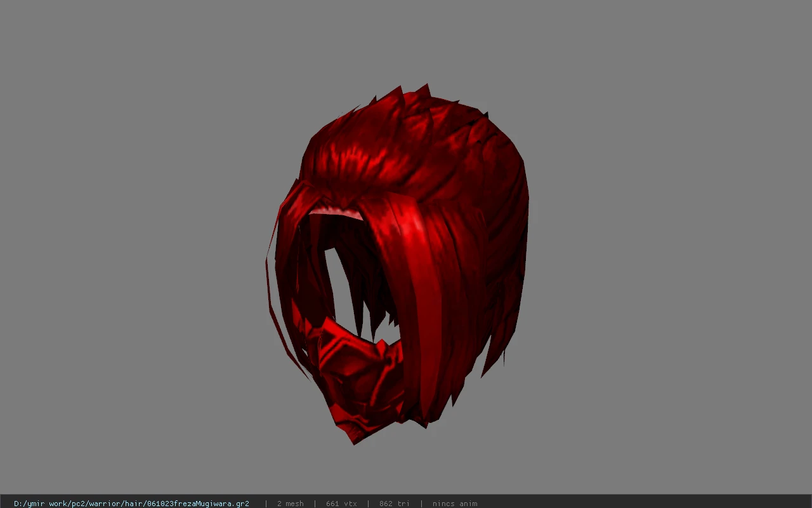Click the '862 tri' triangle count
The height and width of the screenshot is (508, 812).
point(395,504)
